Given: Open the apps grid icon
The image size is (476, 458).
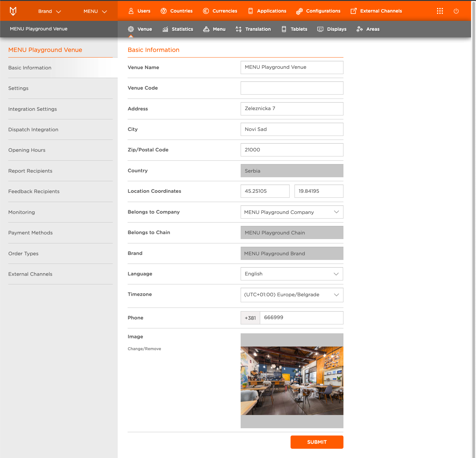Looking at the screenshot, I should click(x=440, y=11).
